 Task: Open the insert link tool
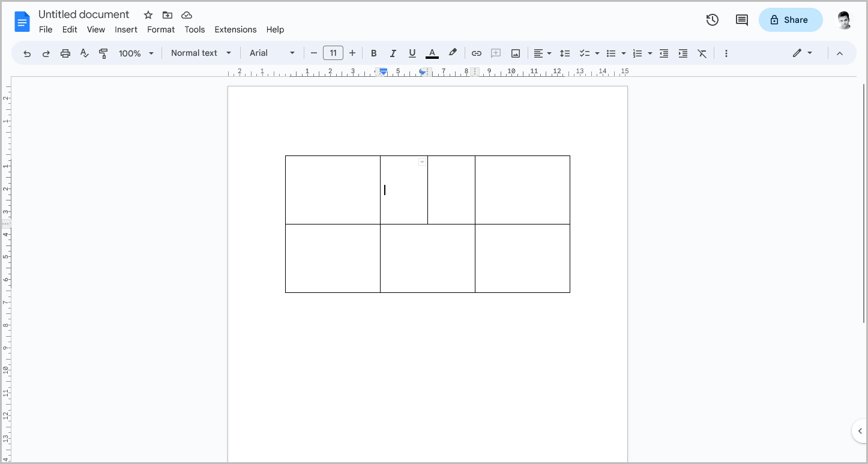pos(476,53)
